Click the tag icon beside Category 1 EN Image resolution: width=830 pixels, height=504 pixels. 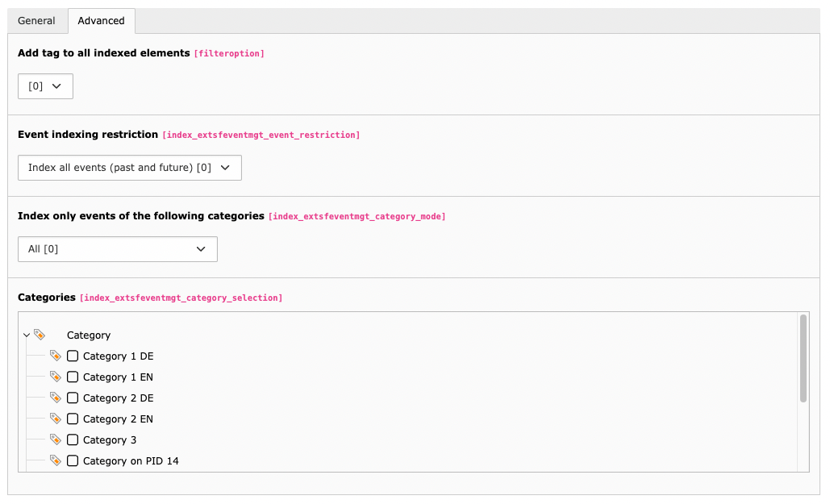(55, 377)
